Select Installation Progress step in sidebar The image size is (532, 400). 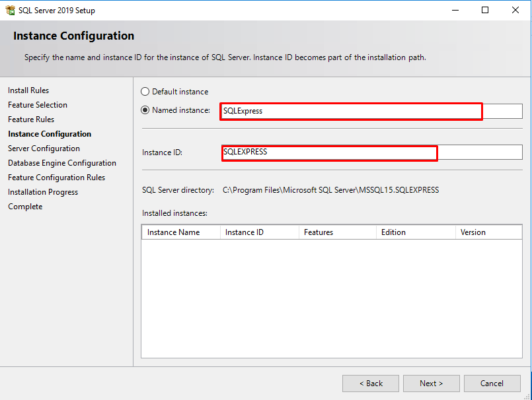tap(43, 192)
